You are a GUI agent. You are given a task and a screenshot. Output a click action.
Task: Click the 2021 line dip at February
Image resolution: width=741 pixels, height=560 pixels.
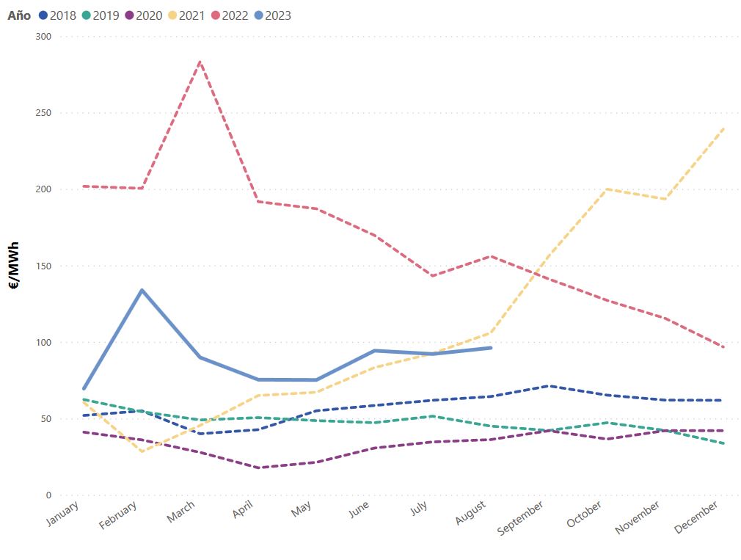pos(142,451)
